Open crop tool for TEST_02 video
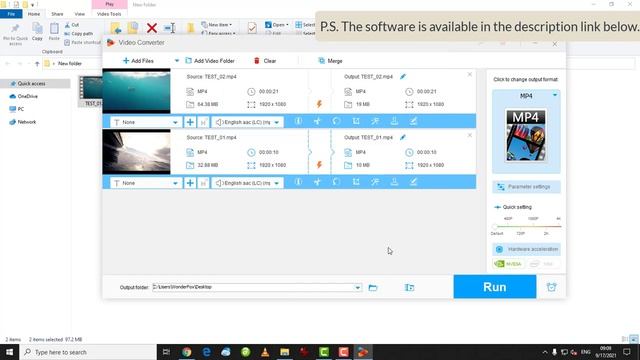The width and height of the screenshot is (640, 360). coord(356,121)
